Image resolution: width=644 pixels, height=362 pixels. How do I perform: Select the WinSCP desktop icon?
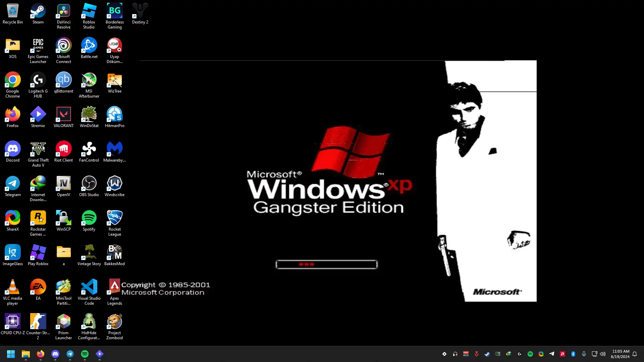[64, 221]
